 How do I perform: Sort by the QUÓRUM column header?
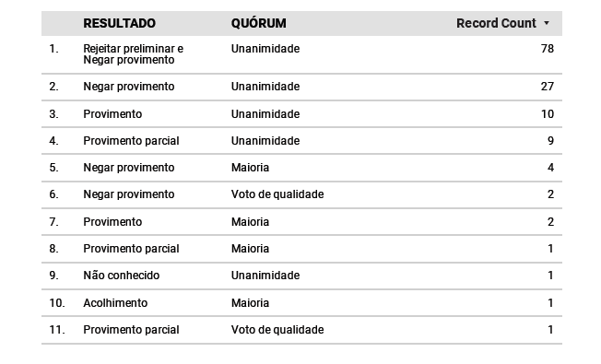click(258, 23)
